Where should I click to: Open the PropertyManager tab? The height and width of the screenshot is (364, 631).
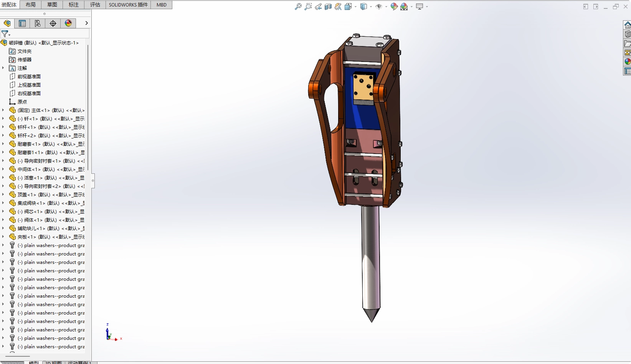click(22, 23)
